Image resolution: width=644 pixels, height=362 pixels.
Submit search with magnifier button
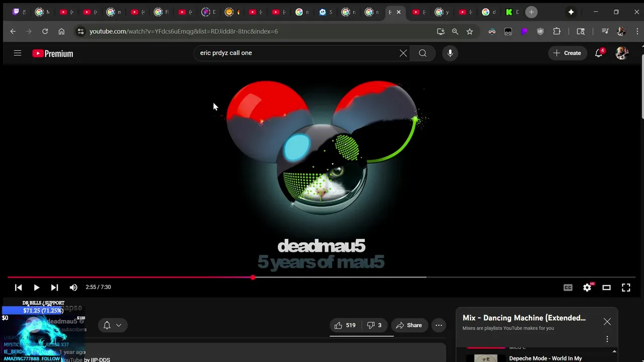(x=423, y=53)
